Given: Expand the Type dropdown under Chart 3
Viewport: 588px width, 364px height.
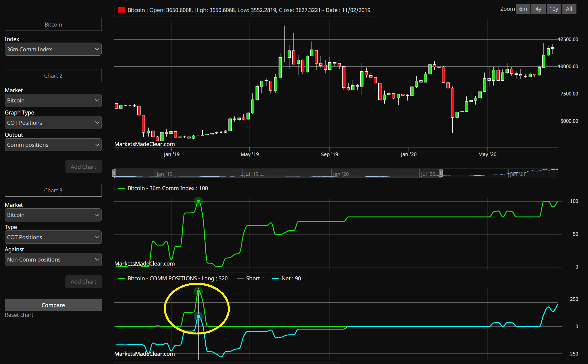Looking at the screenshot, I should (x=53, y=237).
